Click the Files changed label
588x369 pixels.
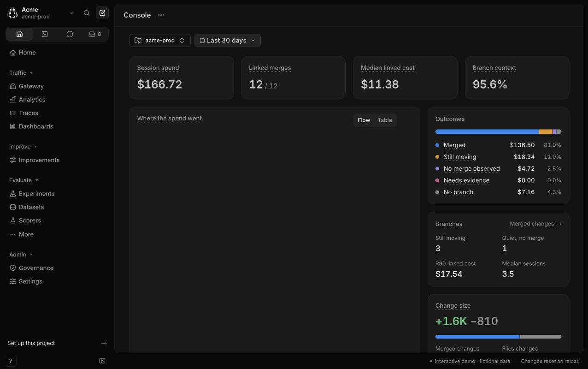520,349
